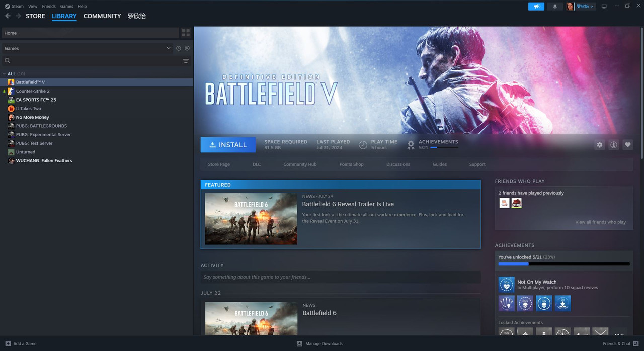Open the Community Hub link
The width and height of the screenshot is (644, 351).
pyautogui.click(x=300, y=164)
